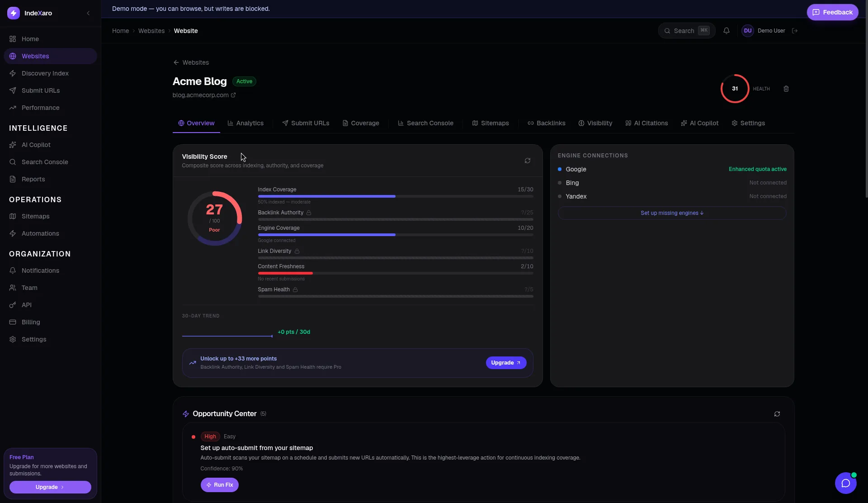This screenshot has height=503, width=868.
Task: Click the logout icon beside Demo User
Action: pyautogui.click(x=795, y=31)
